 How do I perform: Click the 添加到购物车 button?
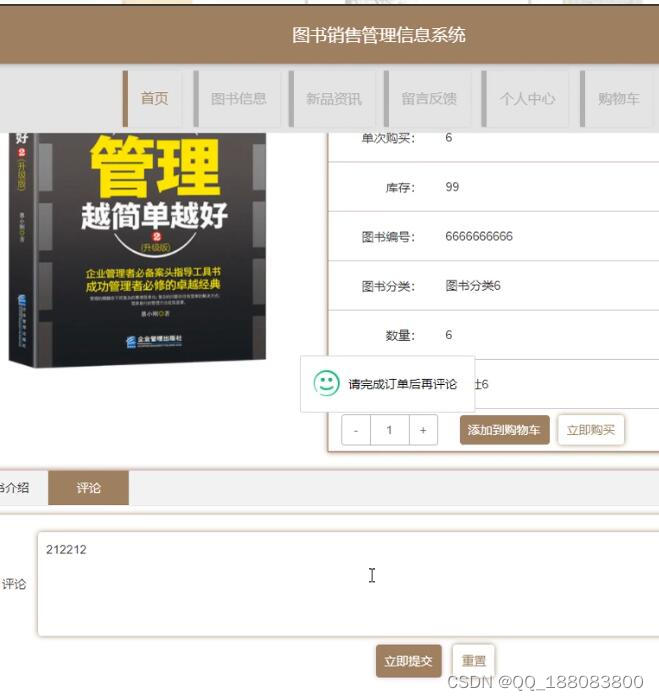click(x=505, y=430)
